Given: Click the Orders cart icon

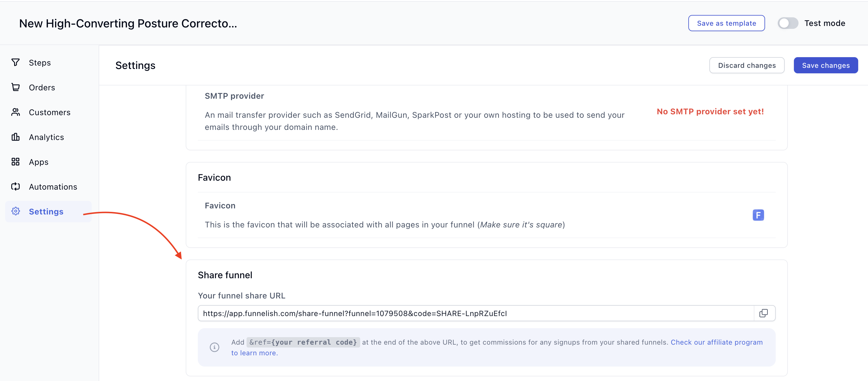Looking at the screenshot, I should point(16,87).
